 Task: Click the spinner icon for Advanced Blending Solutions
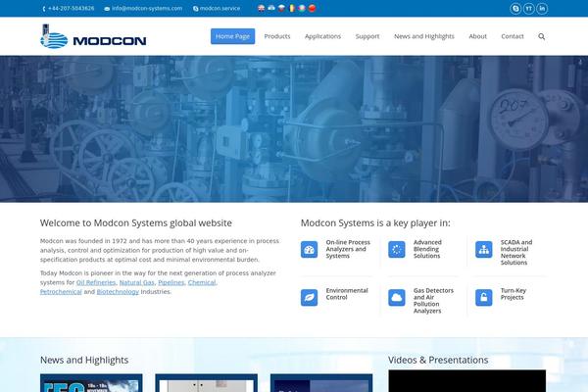396,250
